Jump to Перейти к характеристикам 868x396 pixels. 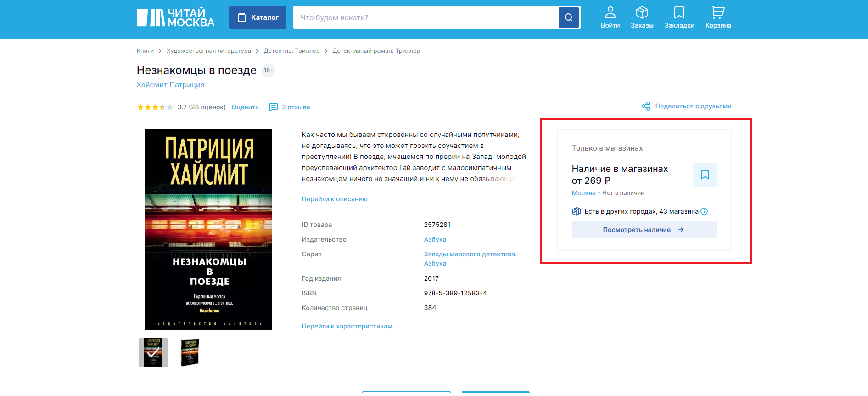click(x=347, y=326)
